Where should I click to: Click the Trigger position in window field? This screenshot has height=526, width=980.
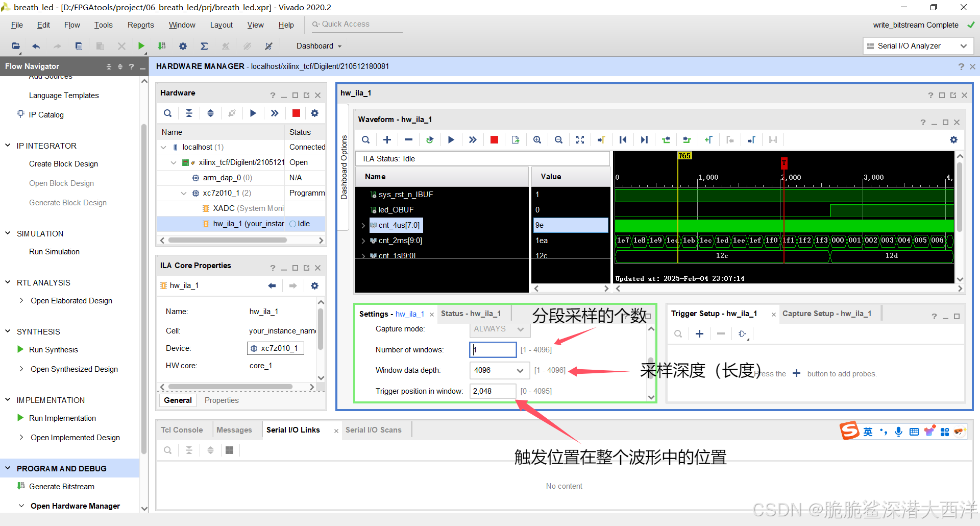[x=493, y=391]
